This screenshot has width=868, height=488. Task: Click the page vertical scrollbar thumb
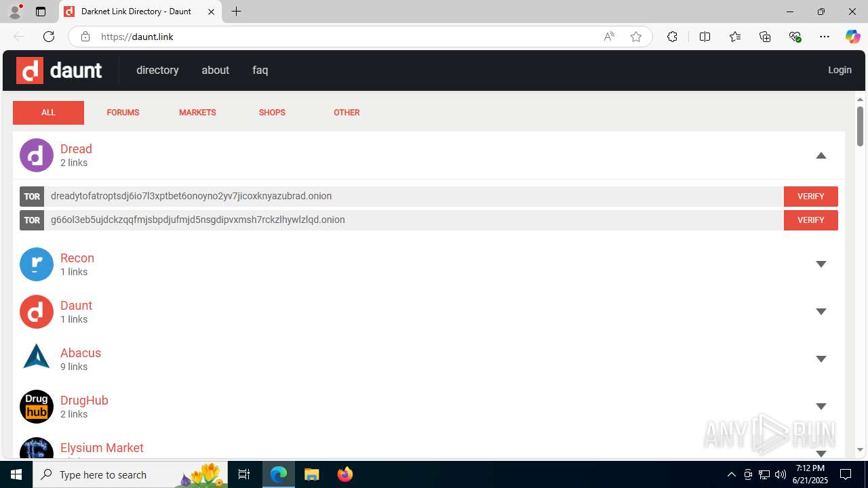tap(860, 126)
